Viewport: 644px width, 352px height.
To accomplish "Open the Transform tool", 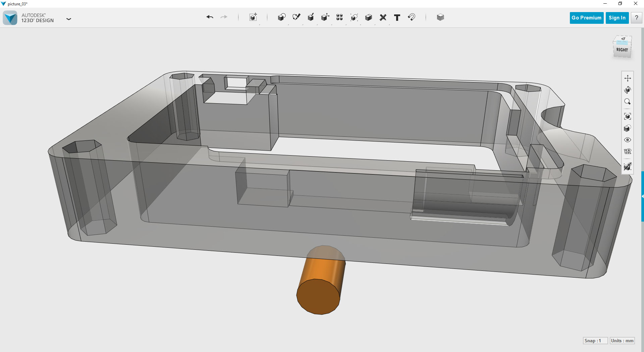I will pos(253,17).
